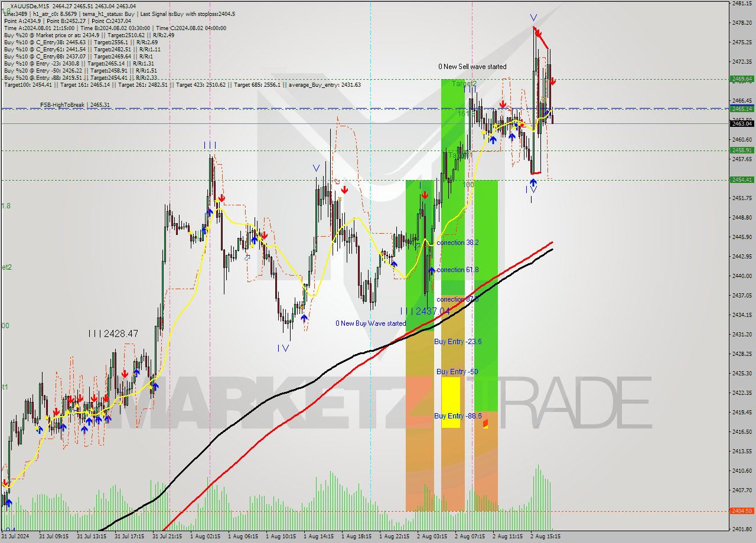Screen dimensions: 756x543
Task: Click the 2469.64 green price tag
Action: point(741,78)
